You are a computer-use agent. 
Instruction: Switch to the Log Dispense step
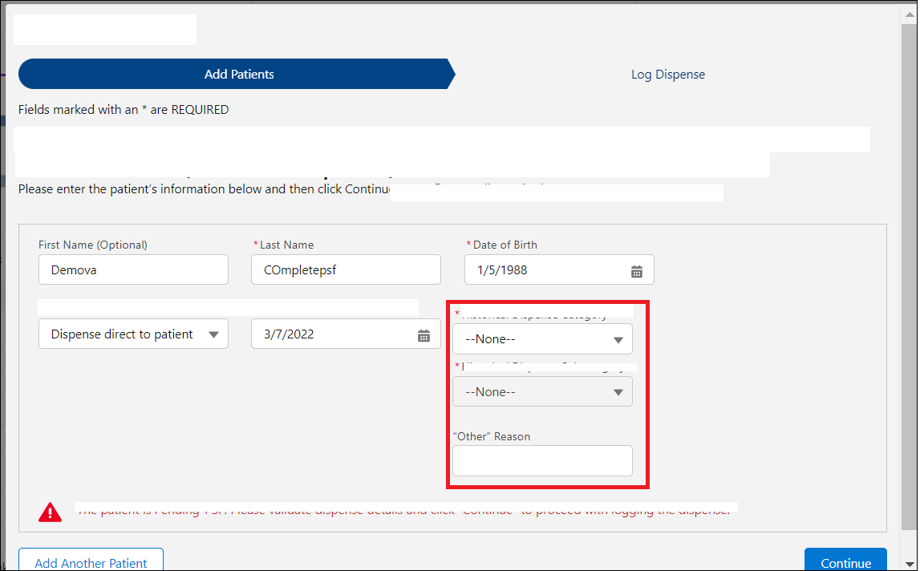pyautogui.click(x=667, y=75)
